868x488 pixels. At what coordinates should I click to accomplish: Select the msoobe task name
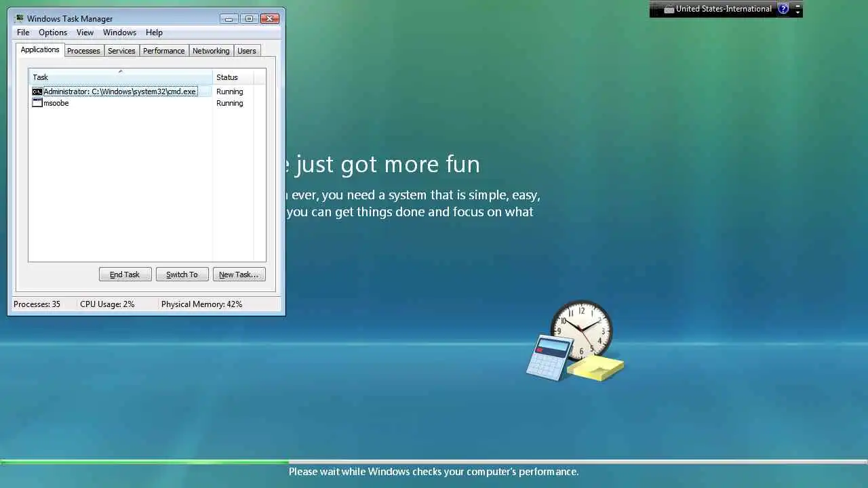click(x=56, y=103)
